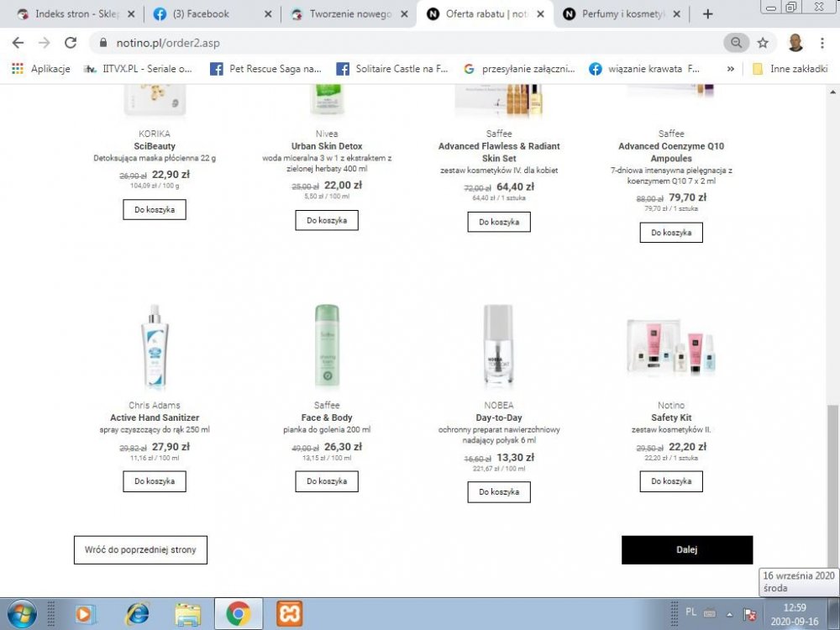
Task: Open a new browser tab
Action: (707, 14)
